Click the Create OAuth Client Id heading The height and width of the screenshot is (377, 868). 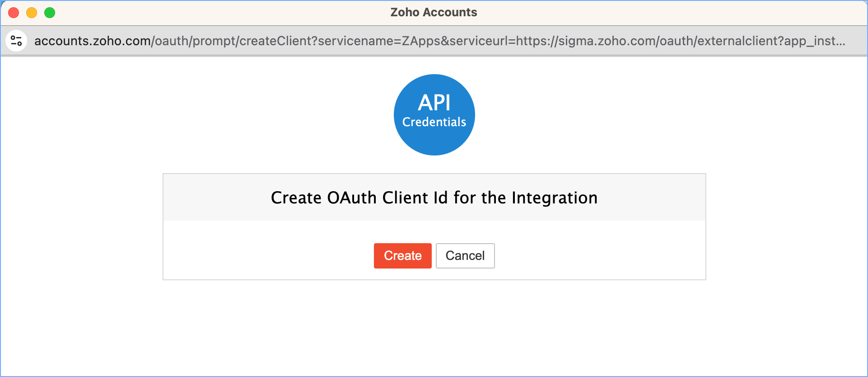coord(434,198)
